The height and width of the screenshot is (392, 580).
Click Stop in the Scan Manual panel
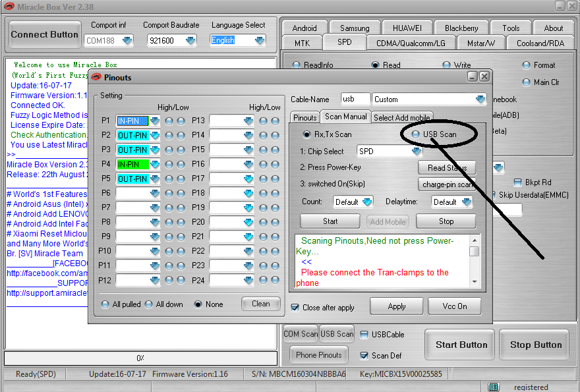click(446, 221)
